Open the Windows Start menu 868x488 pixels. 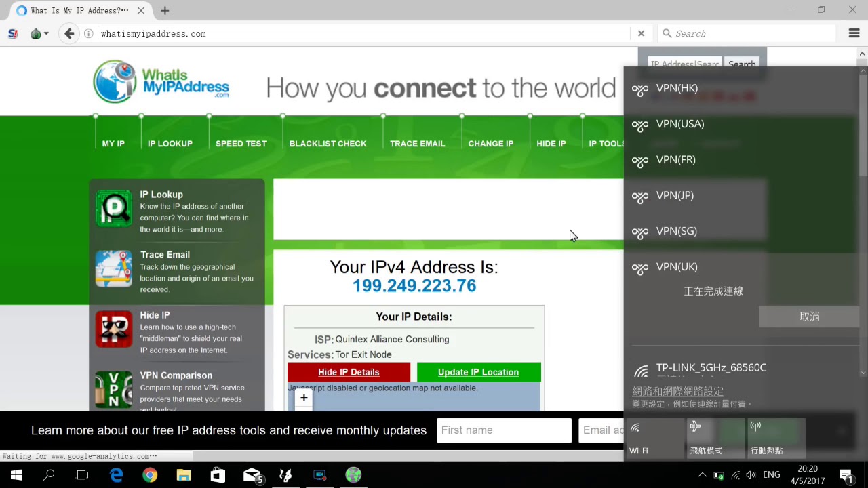16,475
